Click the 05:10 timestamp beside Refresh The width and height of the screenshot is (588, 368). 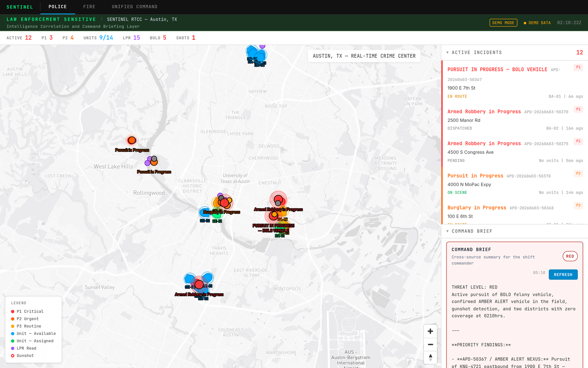coord(539,273)
